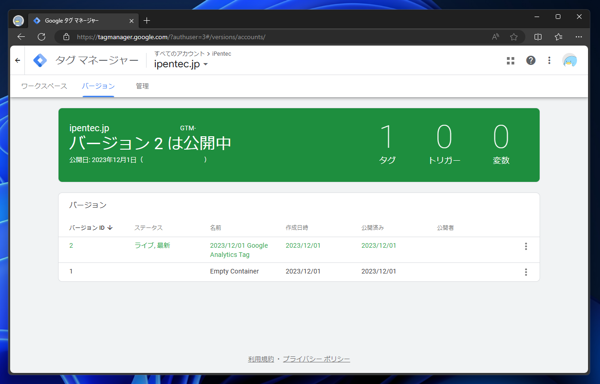Open actions menu for version 1 row
Viewport: 600px width, 384px height.
[526, 272]
